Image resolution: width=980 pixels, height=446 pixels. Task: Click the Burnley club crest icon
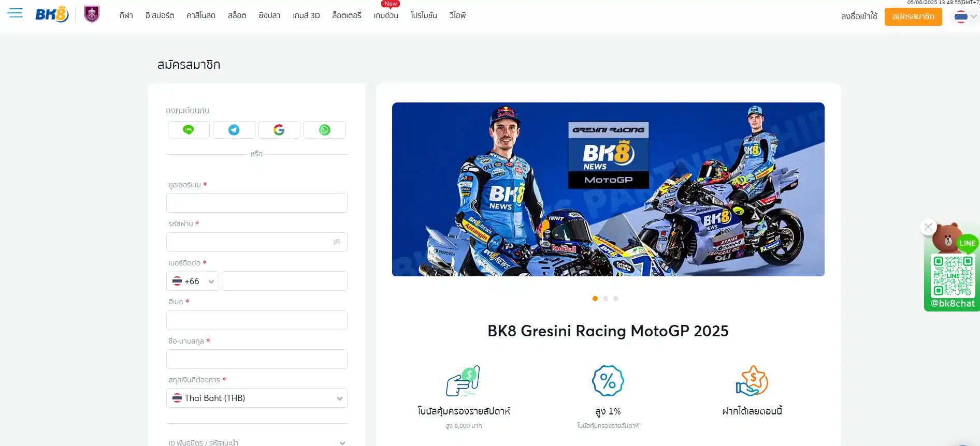pos(92,14)
